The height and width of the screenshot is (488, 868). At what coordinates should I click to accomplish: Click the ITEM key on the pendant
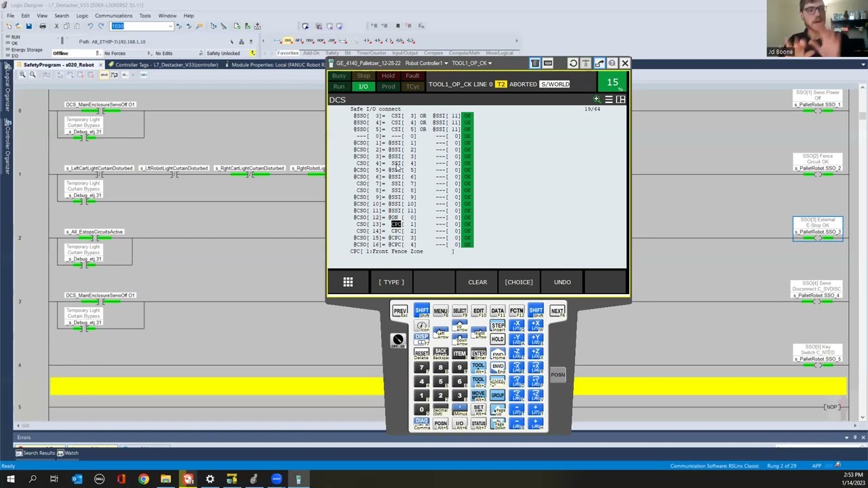tap(459, 354)
